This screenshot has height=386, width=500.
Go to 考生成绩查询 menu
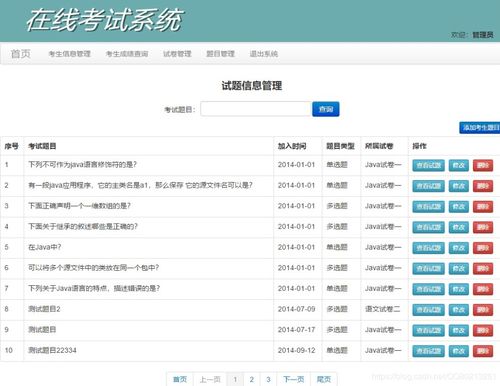click(127, 54)
